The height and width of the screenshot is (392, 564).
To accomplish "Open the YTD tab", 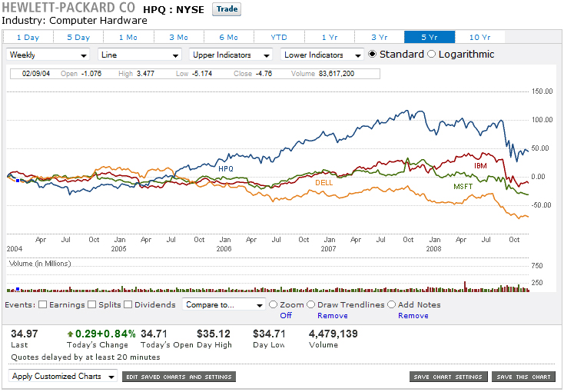I will click(279, 37).
